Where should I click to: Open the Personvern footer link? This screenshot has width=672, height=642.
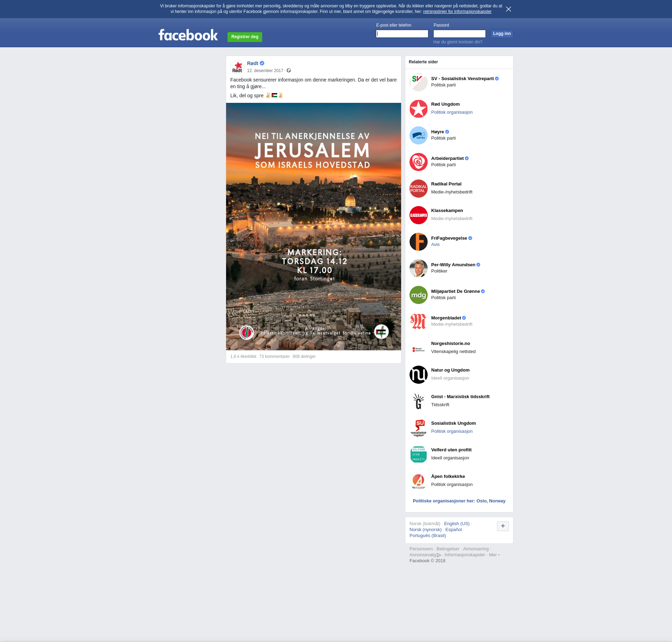(421, 549)
